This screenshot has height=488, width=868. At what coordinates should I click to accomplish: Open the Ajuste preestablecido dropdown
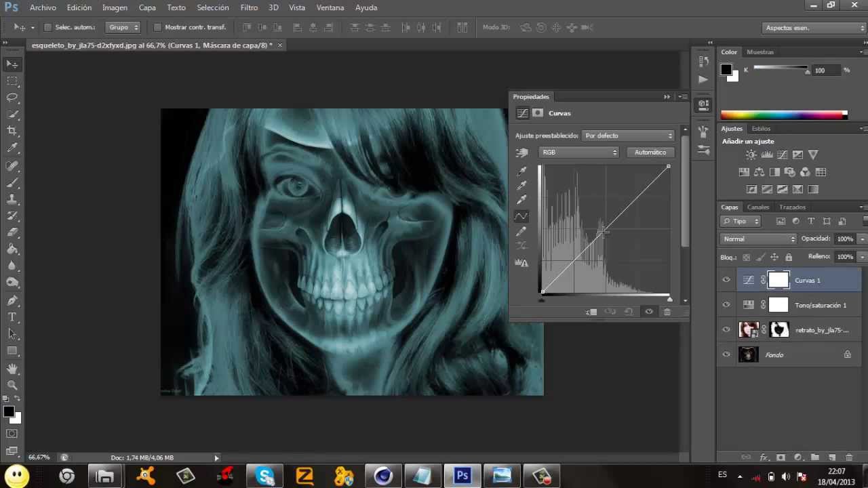(x=629, y=136)
